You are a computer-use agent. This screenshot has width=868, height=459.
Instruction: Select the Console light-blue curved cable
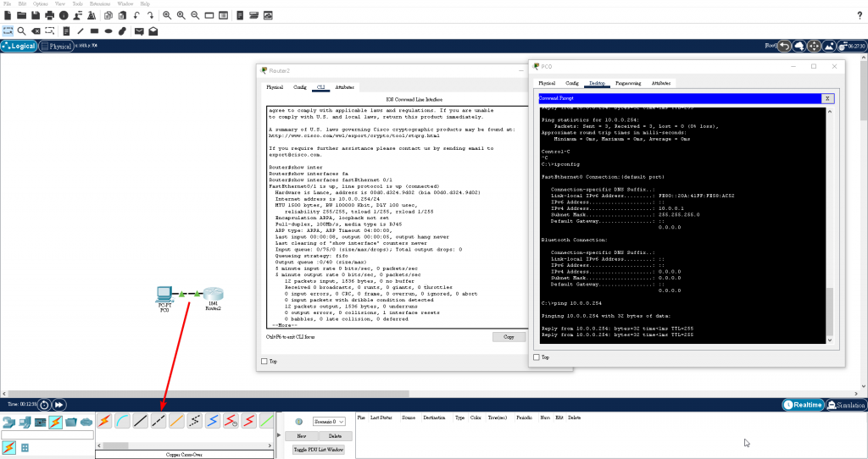pos(122,422)
